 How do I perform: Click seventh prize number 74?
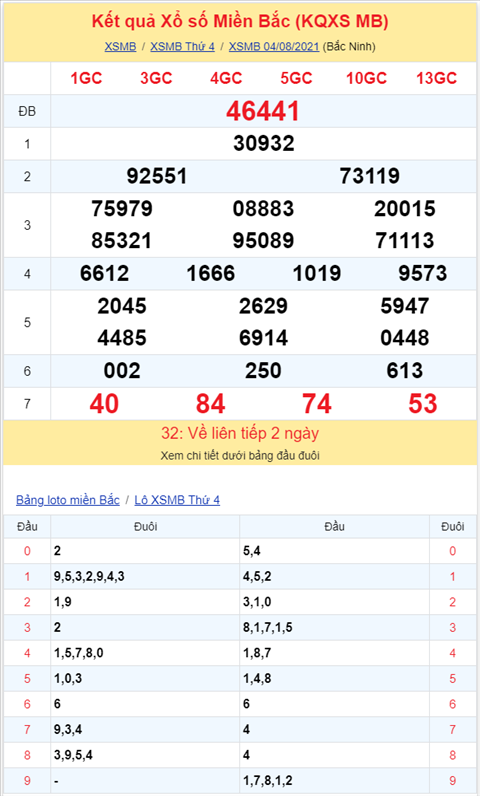[317, 404]
